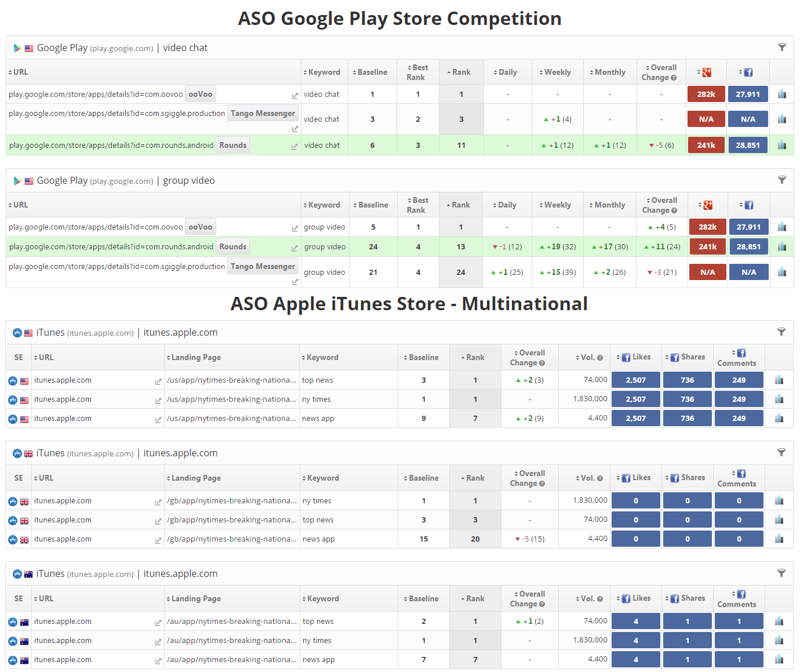Sort the group video table by Weekly change
The height and width of the screenshot is (672, 800).
pyautogui.click(x=555, y=205)
